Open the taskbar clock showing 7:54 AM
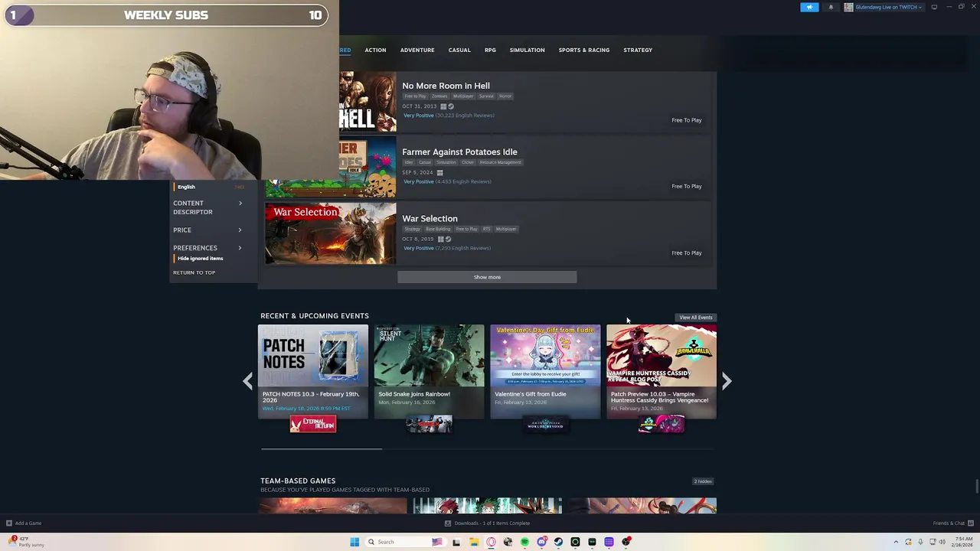The height and width of the screenshot is (551, 980). 962,542
